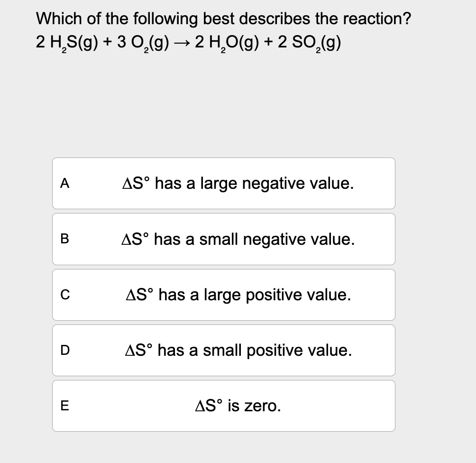Screen dimensions: 476x463
Task: Select answer option D
Action: pos(223,350)
